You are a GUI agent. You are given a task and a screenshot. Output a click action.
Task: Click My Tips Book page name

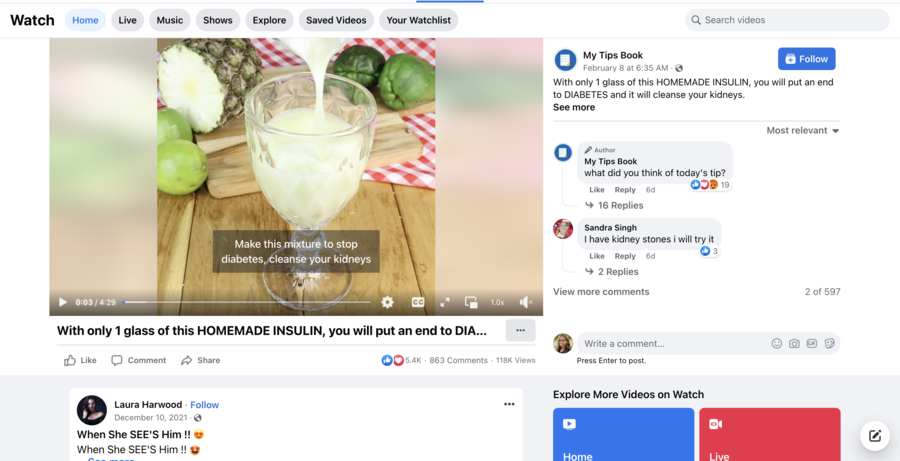coord(612,56)
